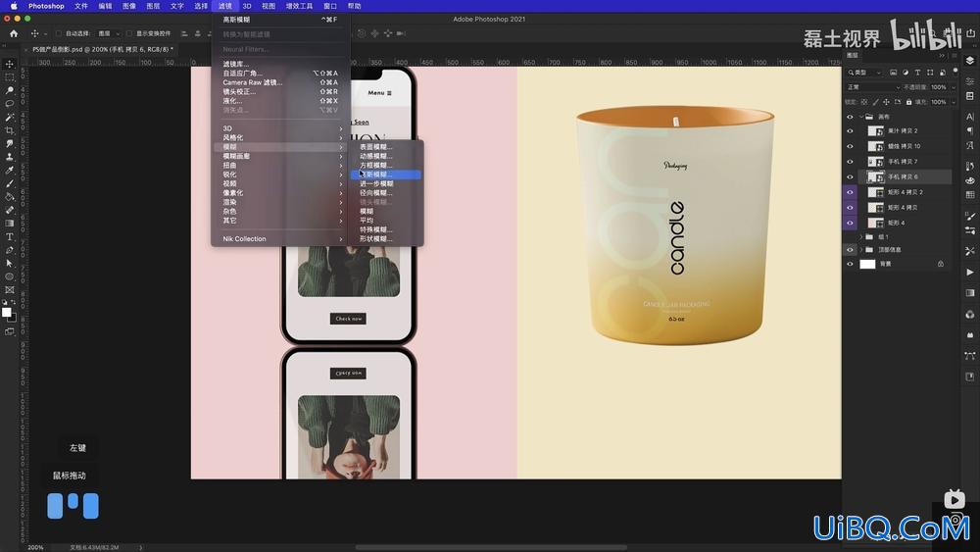This screenshot has width=980, height=552.
Task: Expand the Nik Collection submenu
Action: [x=282, y=239]
